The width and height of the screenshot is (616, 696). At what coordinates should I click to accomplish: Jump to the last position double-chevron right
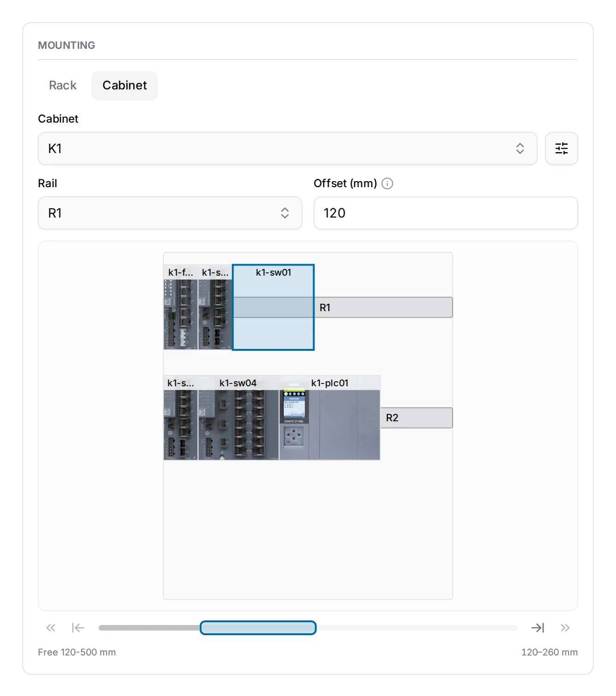tap(565, 628)
